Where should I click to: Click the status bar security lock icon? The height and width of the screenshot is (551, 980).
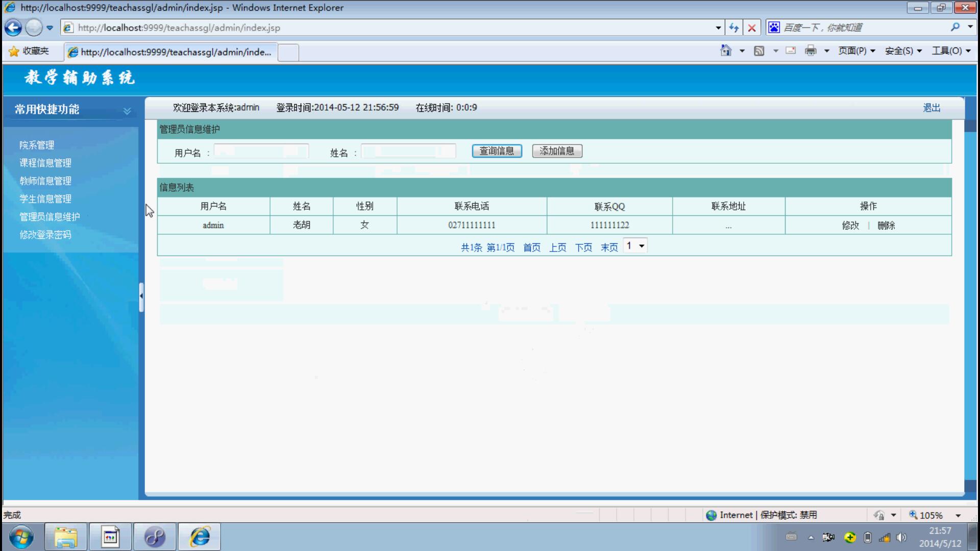(878, 515)
